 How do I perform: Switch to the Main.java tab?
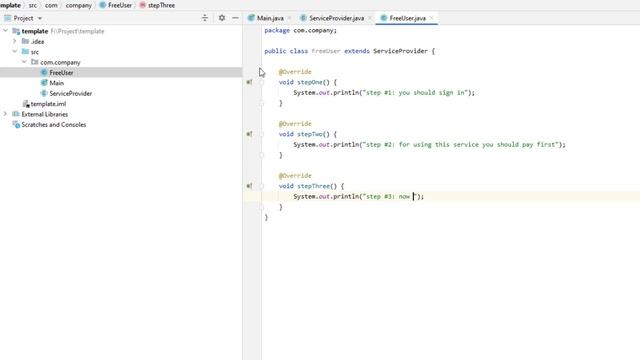coord(270,18)
